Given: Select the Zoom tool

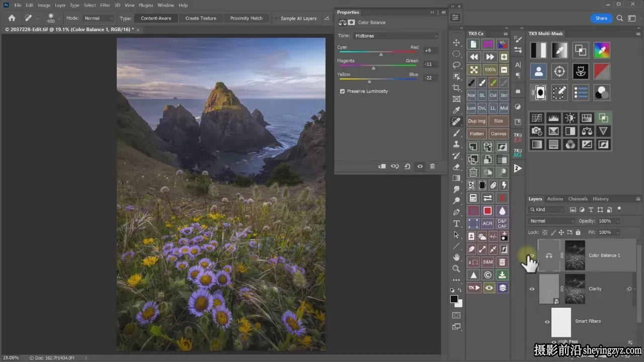Looking at the screenshot, I should (x=456, y=268).
